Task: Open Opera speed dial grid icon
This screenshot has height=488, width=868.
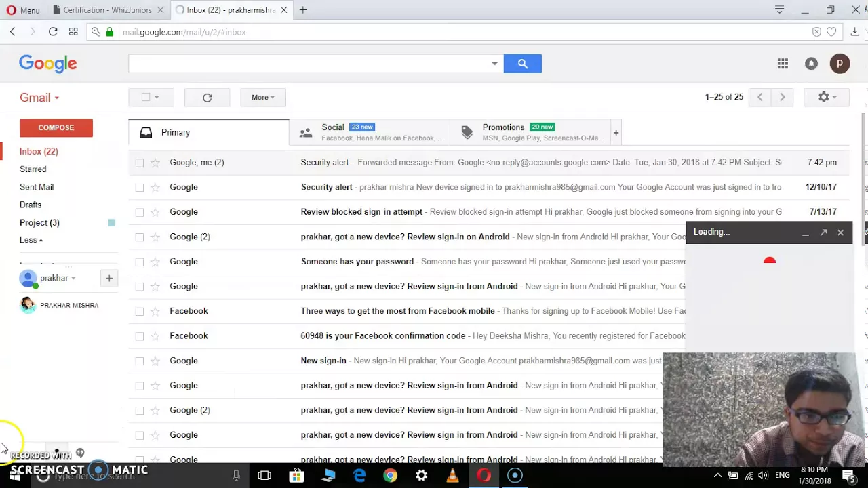Action: tap(73, 32)
